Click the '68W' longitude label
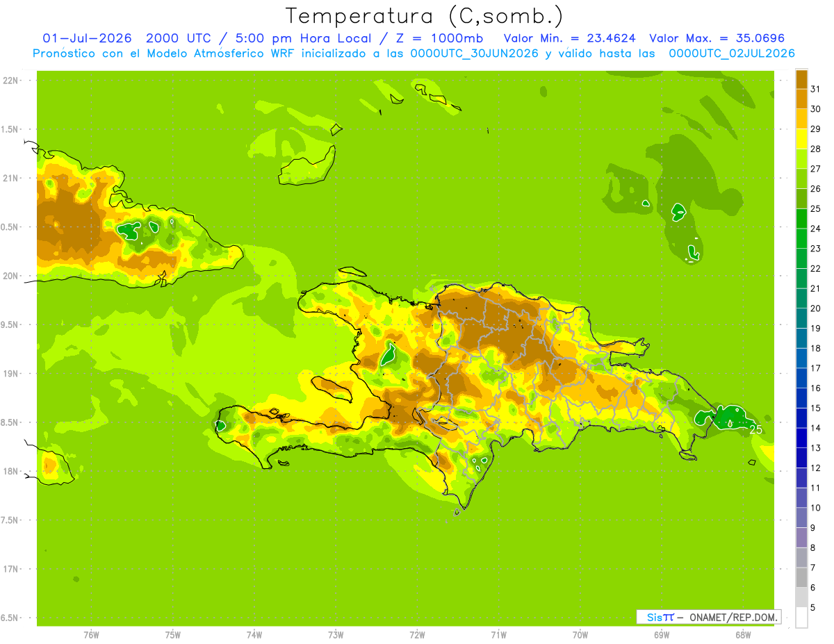This screenshot has width=834, height=644. [x=743, y=635]
